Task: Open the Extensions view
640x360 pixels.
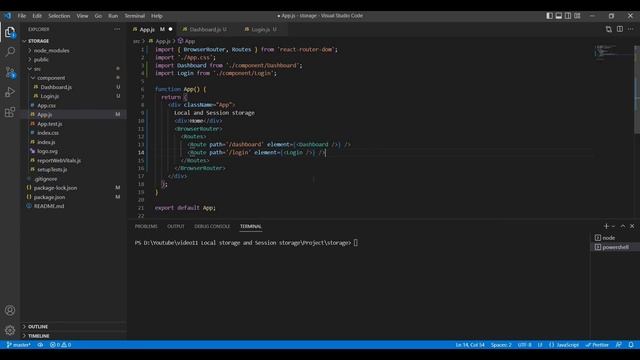Action: tap(10, 112)
